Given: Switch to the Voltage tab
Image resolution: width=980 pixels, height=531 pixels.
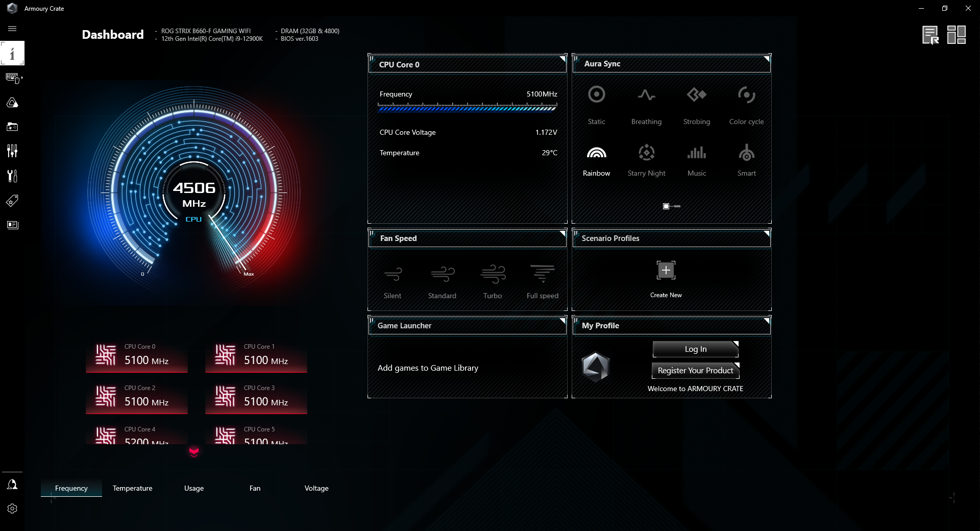Looking at the screenshot, I should point(316,488).
